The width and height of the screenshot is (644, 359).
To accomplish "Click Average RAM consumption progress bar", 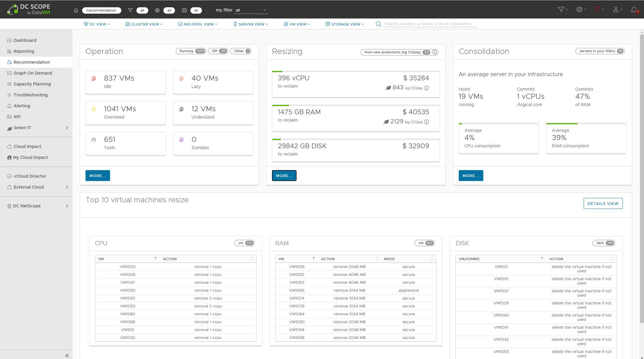I will (586, 124).
